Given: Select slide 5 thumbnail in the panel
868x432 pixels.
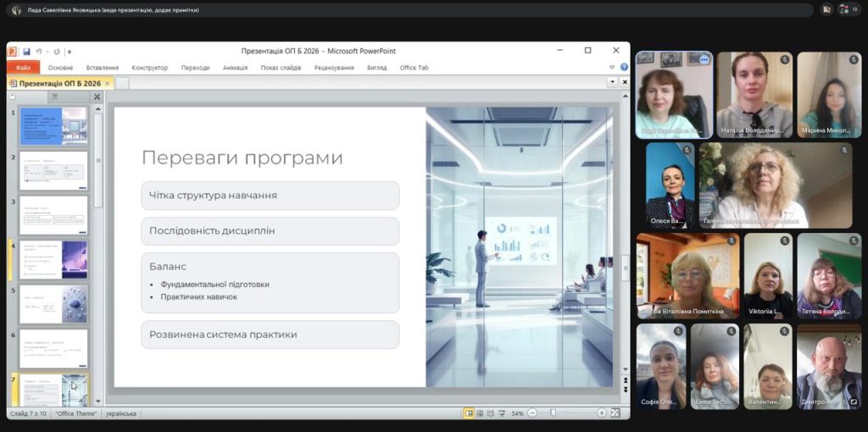Looking at the screenshot, I should pos(53,304).
